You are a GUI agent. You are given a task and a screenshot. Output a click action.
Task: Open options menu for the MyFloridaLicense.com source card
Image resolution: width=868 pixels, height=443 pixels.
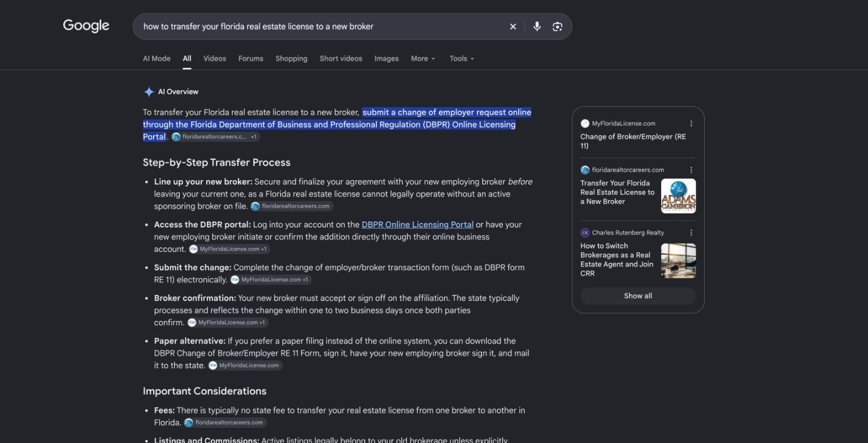pos(691,124)
